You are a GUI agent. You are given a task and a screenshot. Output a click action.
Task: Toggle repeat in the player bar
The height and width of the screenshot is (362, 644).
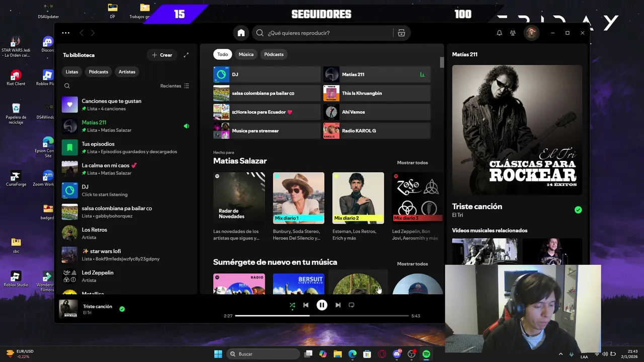352,305
